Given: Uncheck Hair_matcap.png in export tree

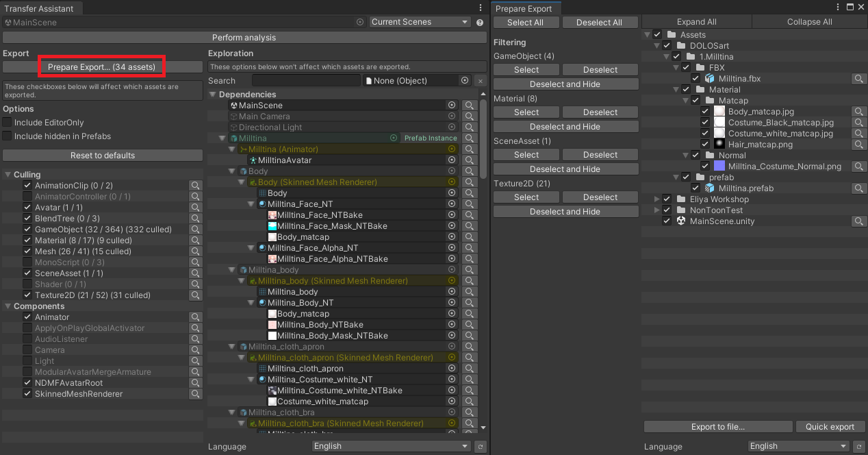Looking at the screenshot, I should (x=705, y=145).
